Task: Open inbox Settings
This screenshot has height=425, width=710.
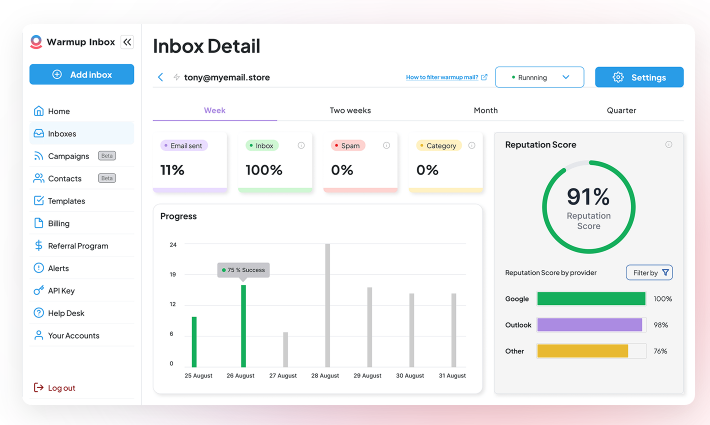Action: click(639, 77)
